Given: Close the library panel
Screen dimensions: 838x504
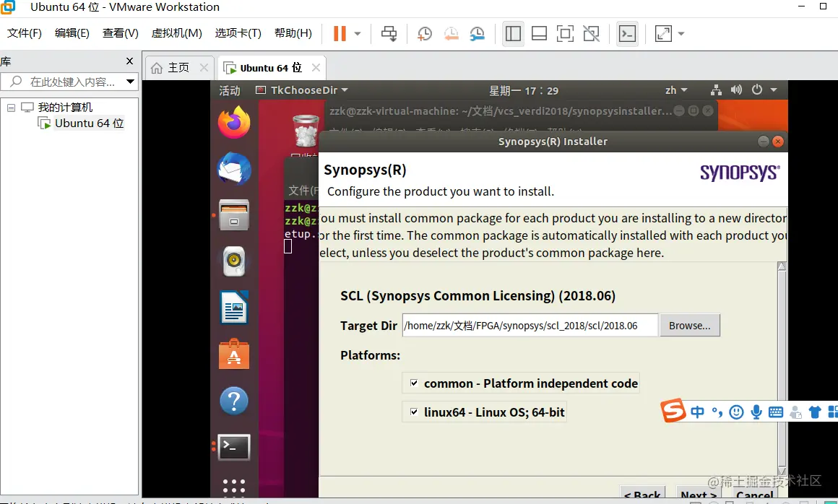Looking at the screenshot, I should (129, 61).
